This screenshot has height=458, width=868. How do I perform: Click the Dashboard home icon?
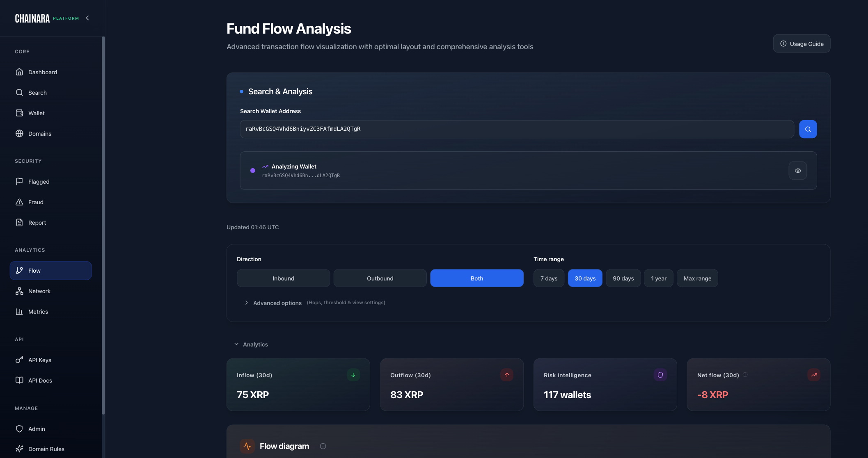click(19, 72)
